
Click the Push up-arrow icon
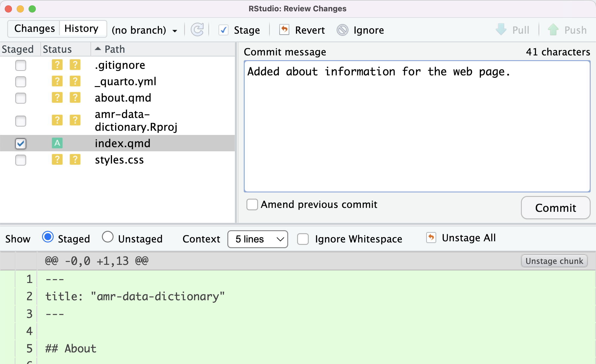(553, 30)
